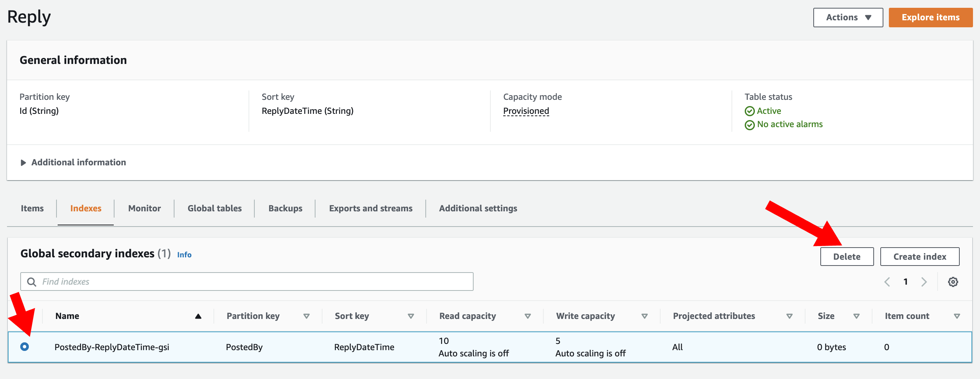The image size is (980, 379).
Task: Click the No active alarms check icon
Action: [749, 125]
